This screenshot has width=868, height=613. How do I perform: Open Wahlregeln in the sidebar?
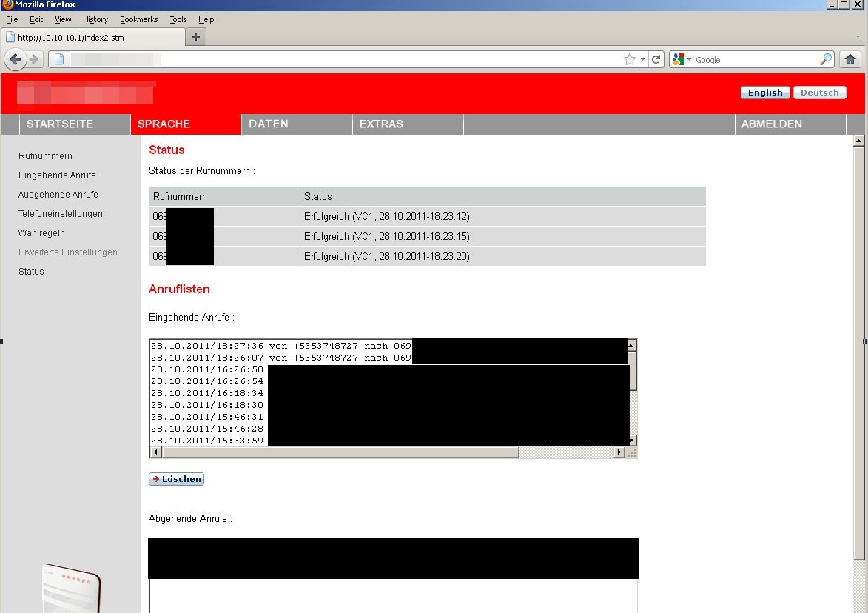41,233
